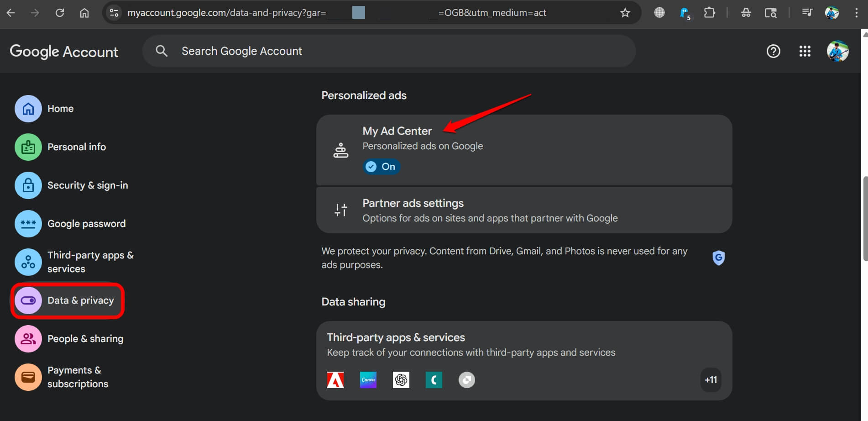
Task: Open the side panel search icon in toolbar
Action: 771,13
